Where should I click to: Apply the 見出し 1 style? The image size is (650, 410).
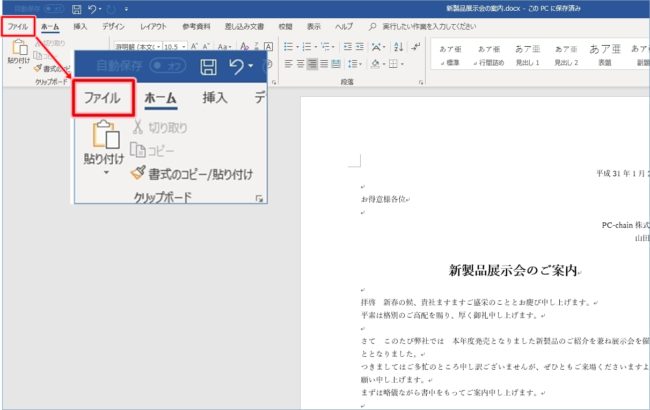coord(527,56)
